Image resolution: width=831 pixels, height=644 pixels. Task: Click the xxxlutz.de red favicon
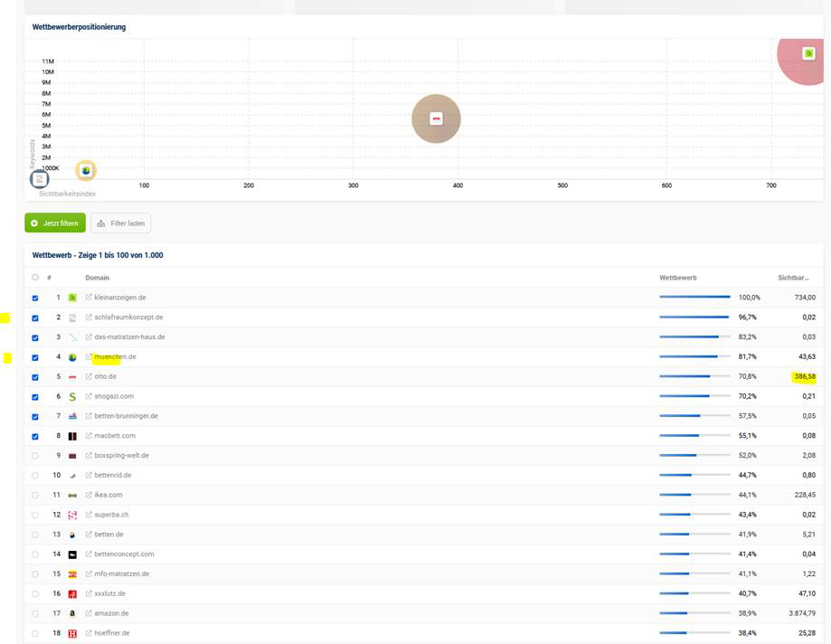72,593
